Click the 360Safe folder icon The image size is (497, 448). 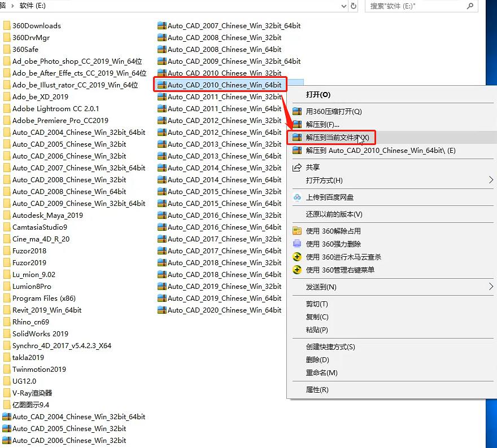[7, 50]
